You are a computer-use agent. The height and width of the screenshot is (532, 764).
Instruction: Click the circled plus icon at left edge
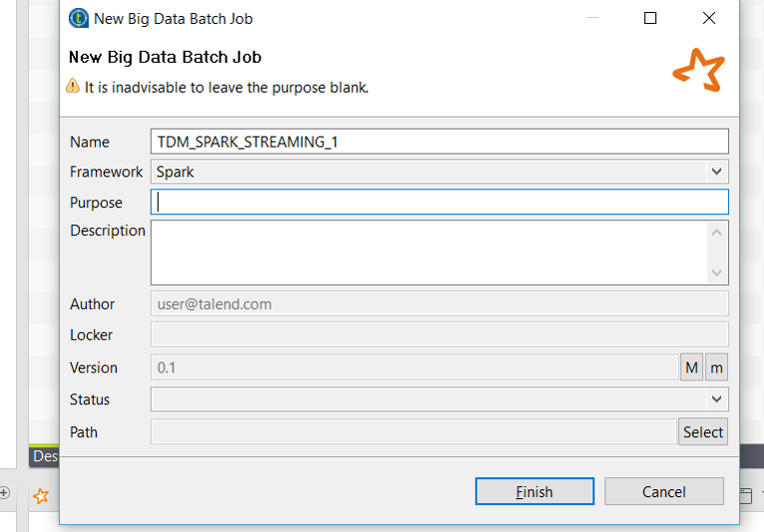coord(5,492)
